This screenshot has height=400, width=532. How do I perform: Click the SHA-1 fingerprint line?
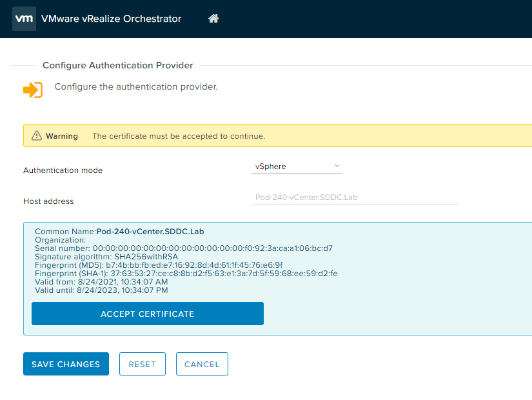(186, 274)
